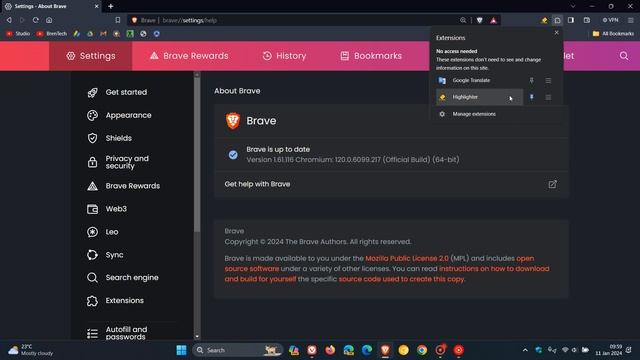This screenshot has height=360, width=640.
Task: Open Get help with Brave
Action: pos(391,184)
